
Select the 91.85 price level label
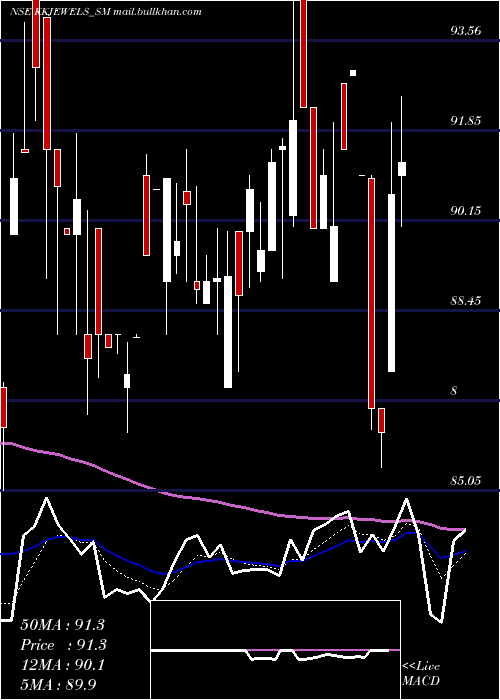coord(466,121)
